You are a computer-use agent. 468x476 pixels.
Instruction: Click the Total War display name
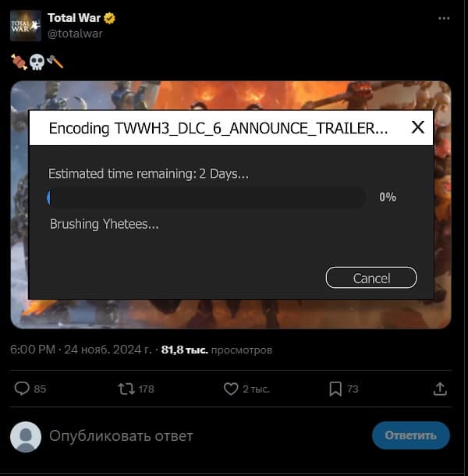point(78,18)
